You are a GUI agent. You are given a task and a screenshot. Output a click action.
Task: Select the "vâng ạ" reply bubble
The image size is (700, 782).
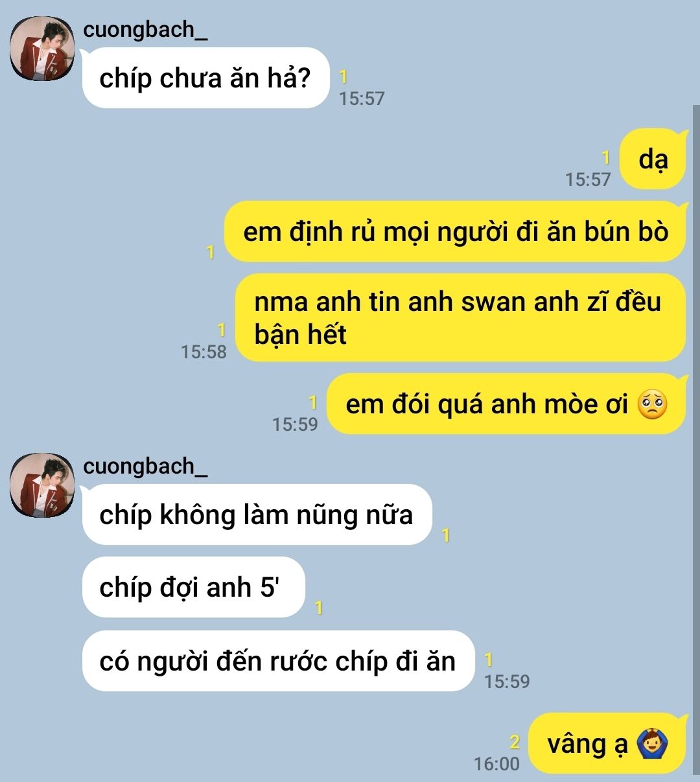pyautogui.click(x=607, y=743)
